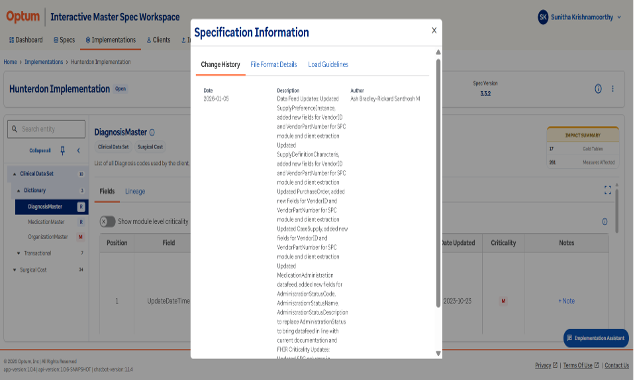The width and height of the screenshot is (634, 380).
Task: Switch to the Fields tab
Action: pyautogui.click(x=107, y=191)
